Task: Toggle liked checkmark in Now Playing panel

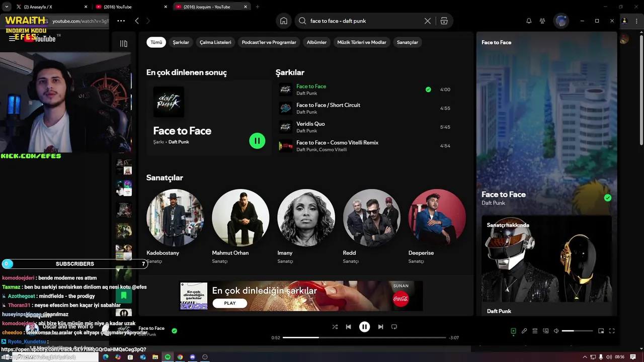Action: 608,198
